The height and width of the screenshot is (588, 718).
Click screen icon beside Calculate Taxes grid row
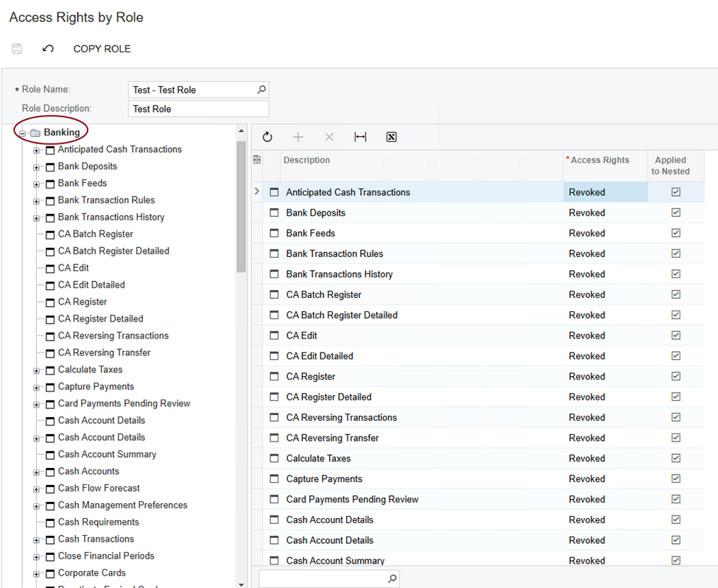(x=274, y=458)
